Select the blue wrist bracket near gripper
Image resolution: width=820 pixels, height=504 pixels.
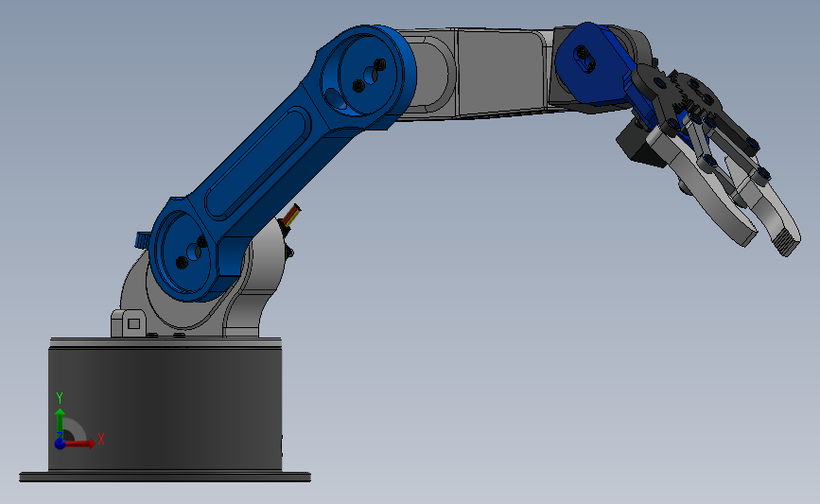(x=594, y=65)
